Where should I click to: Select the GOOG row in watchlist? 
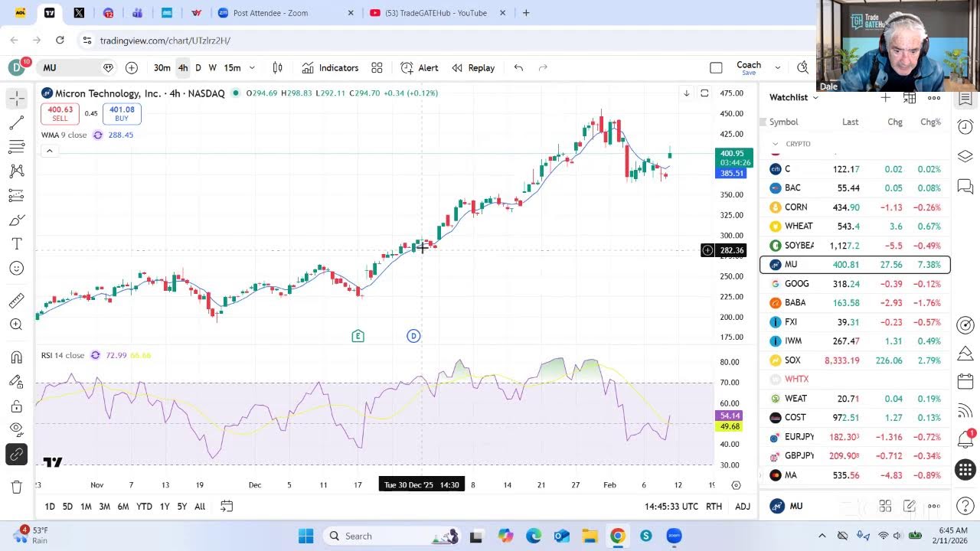[855, 283]
